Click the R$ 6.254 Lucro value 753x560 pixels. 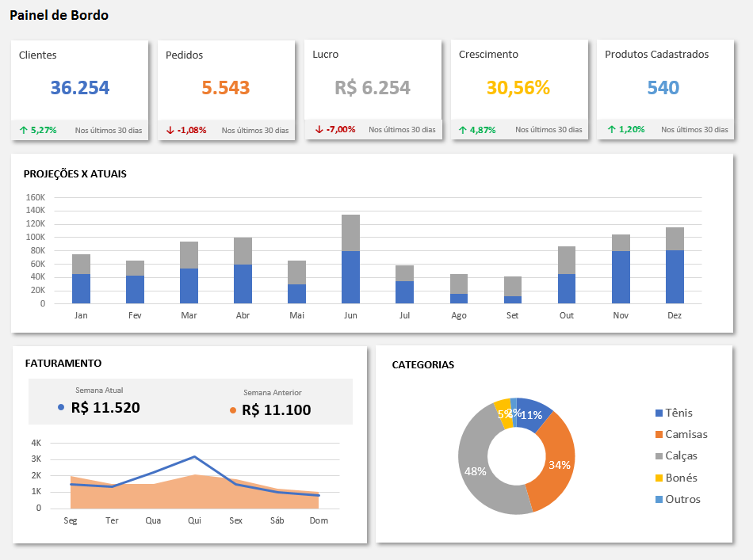click(x=373, y=88)
